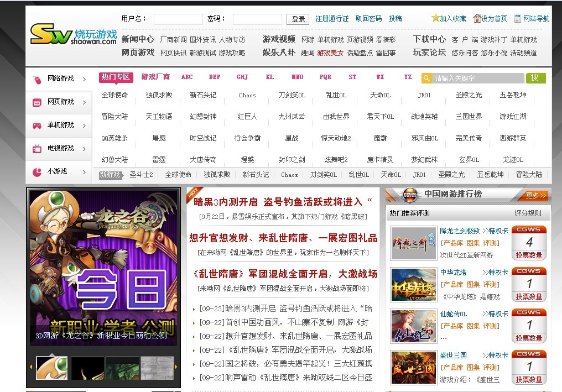562x392 pixels.
Task: Open the 注册通行证 registration link
Action: coord(332,19)
